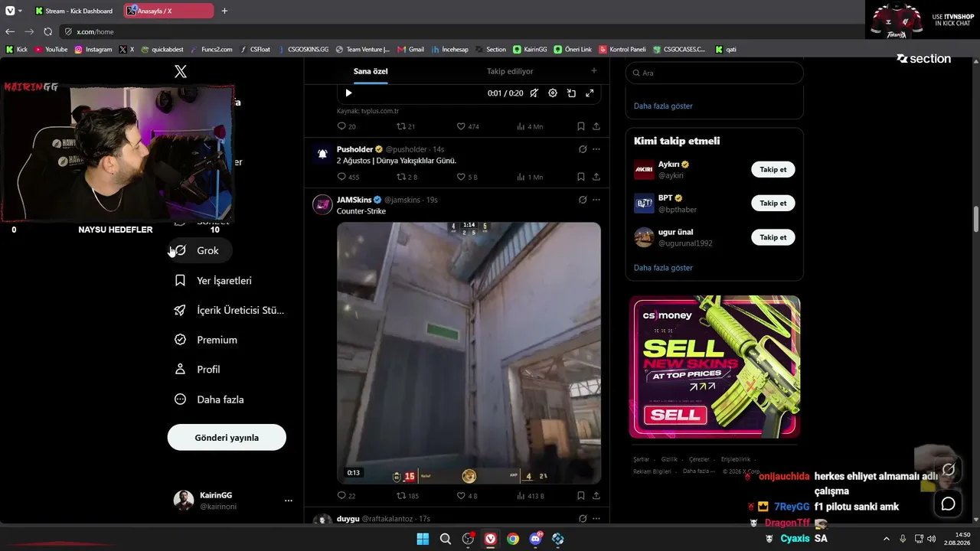
Task: Go back in browser history
Action: pyautogui.click(x=10, y=31)
